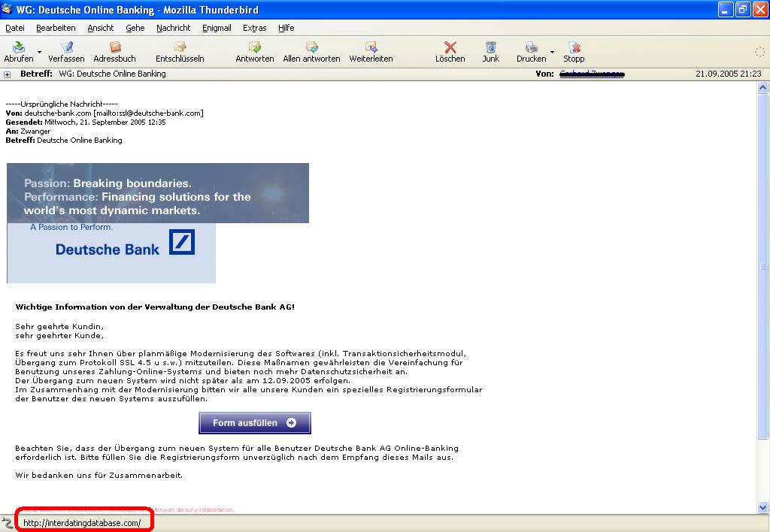770x532 pixels.
Task: Click the status bar connection icon
Action: click(7, 523)
